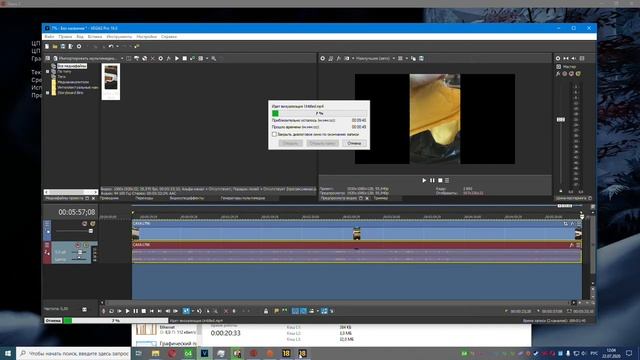This screenshot has height=360, width=640.
Task: Switch to the Trimmer tab
Action: pyautogui.click(x=380, y=198)
